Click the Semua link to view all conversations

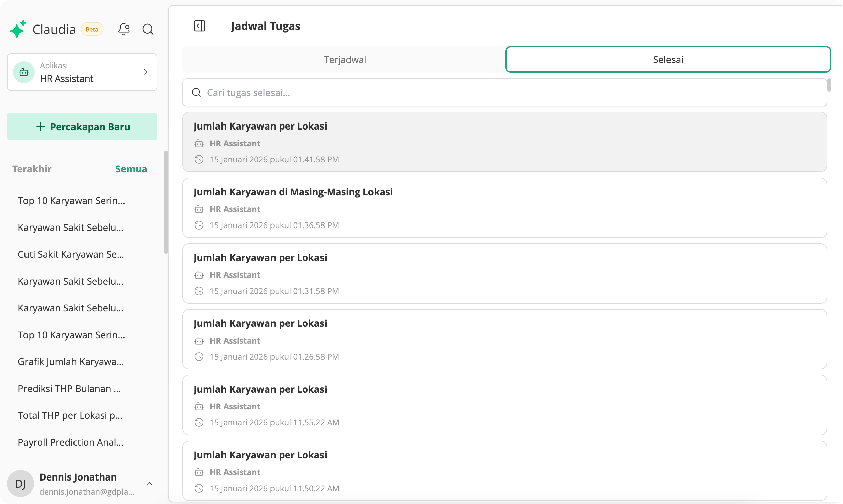click(x=131, y=169)
